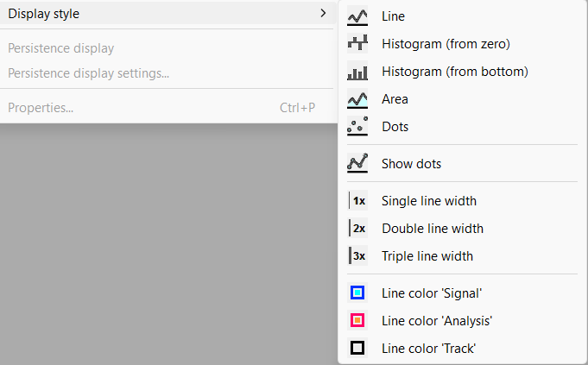Viewport: 588px width, 365px height.
Task: Select Histogram (from bottom) menu item
Action: point(454,72)
